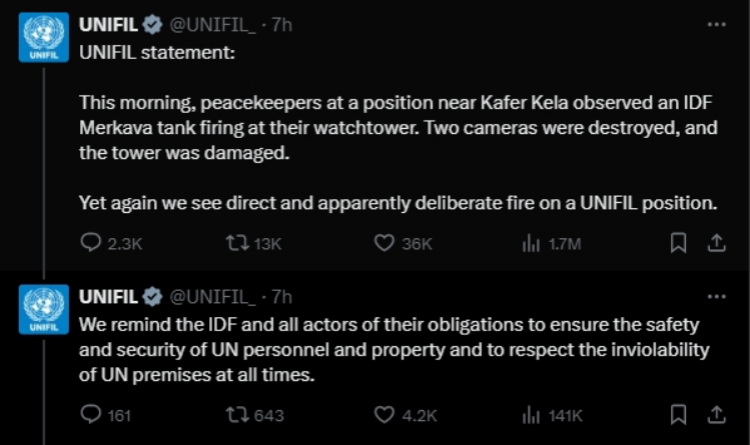Share the second UNIFIL tweet
This screenshot has height=445, width=750.
(x=716, y=414)
